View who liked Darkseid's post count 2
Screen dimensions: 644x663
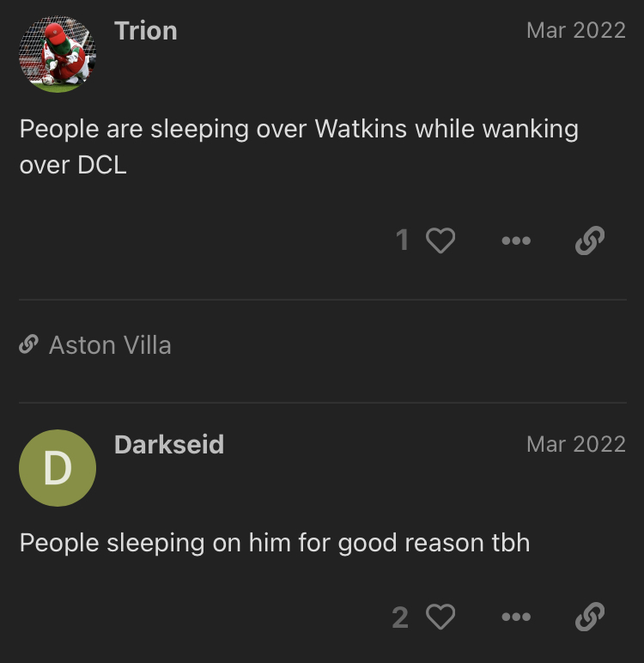click(400, 617)
